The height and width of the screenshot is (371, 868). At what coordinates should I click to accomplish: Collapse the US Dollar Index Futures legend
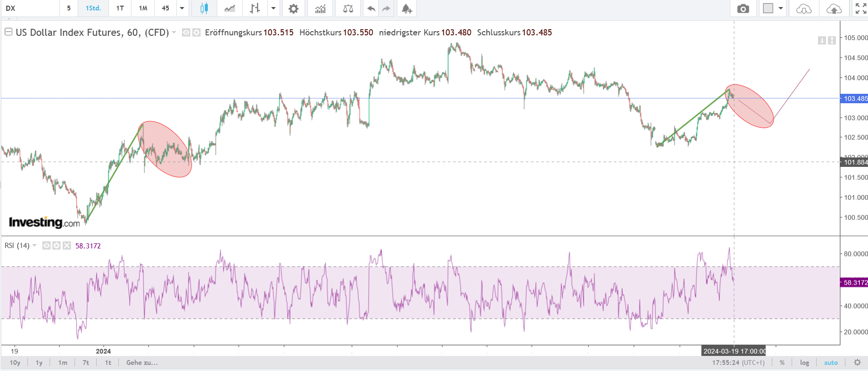click(8, 32)
